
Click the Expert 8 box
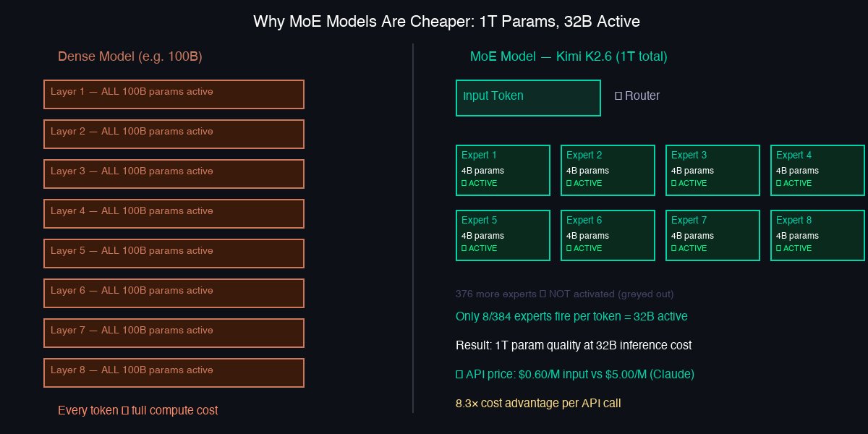[817, 235]
